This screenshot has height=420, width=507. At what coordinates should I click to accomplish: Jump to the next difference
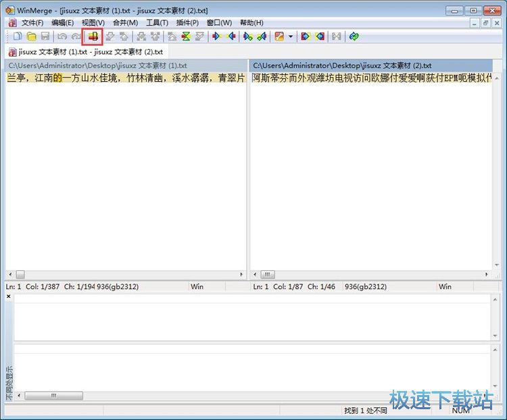tap(110, 36)
